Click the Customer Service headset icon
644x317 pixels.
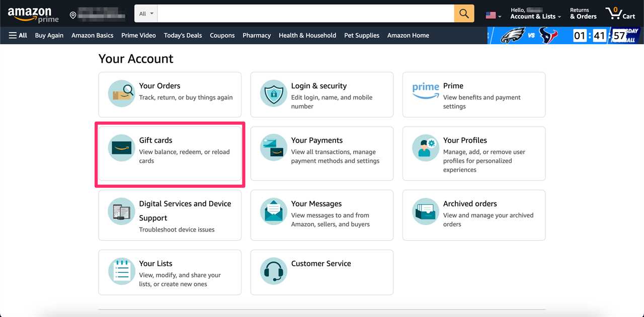pyautogui.click(x=273, y=271)
